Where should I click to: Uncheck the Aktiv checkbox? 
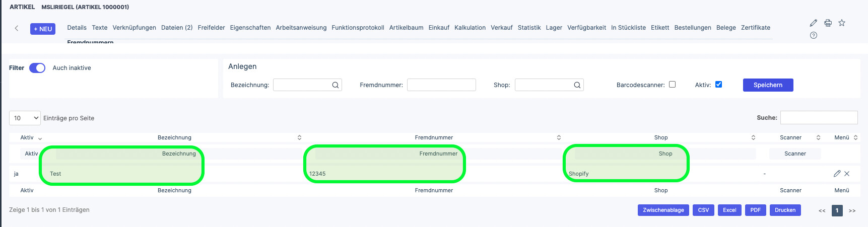click(718, 85)
